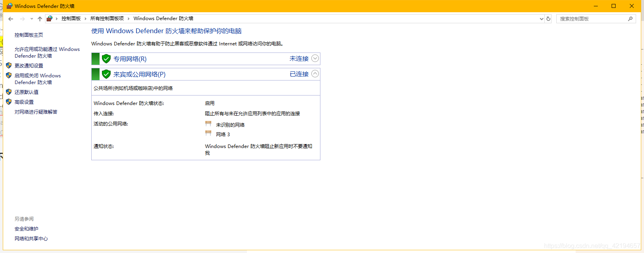Collapse the 来宾或公用网络(P) section chevron
This screenshot has height=253, width=644.
click(x=315, y=74)
